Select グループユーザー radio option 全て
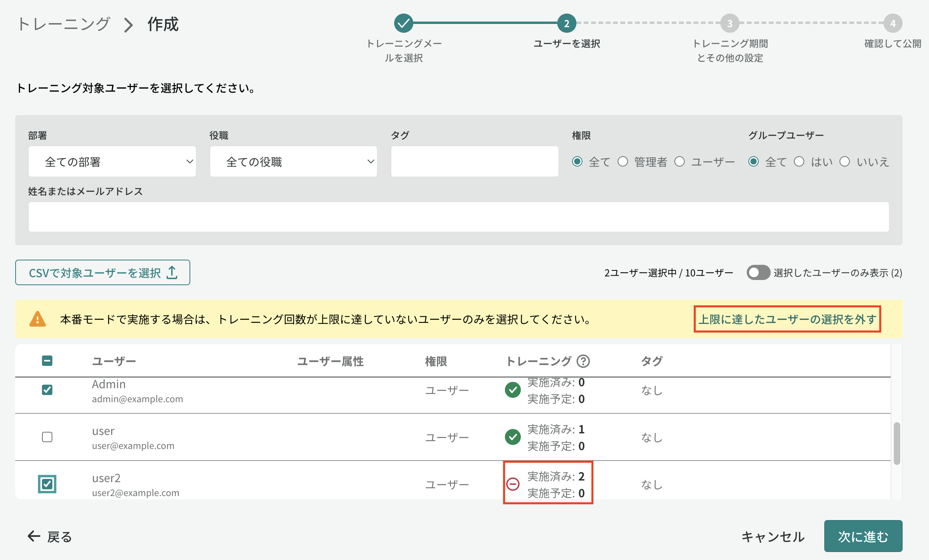This screenshot has width=929, height=560. (754, 161)
